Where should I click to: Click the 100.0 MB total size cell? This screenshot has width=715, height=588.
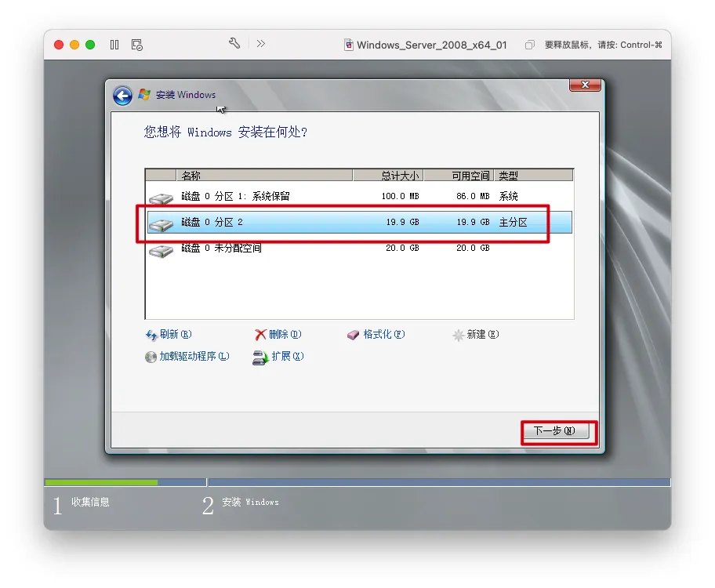pyautogui.click(x=401, y=196)
